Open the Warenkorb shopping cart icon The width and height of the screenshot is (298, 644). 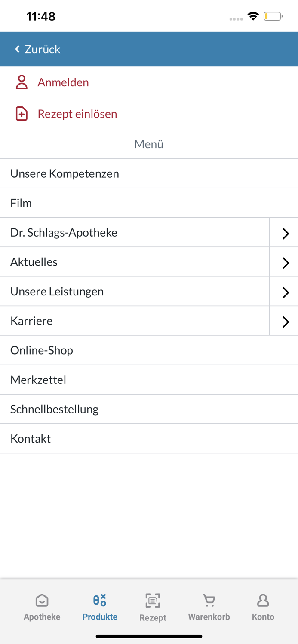(209, 601)
